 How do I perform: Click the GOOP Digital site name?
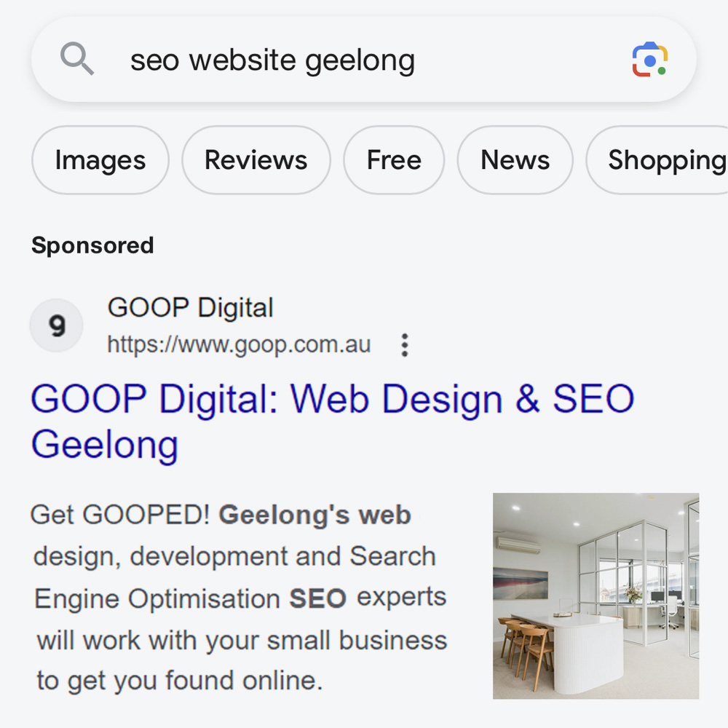tap(190, 307)
